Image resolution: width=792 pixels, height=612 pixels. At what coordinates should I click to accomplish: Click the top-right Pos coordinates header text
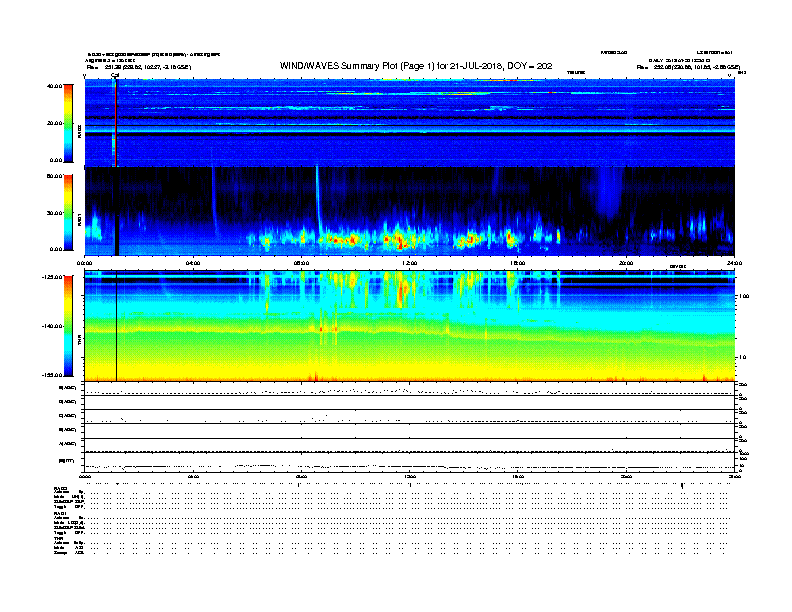click(x=688, y=67)
